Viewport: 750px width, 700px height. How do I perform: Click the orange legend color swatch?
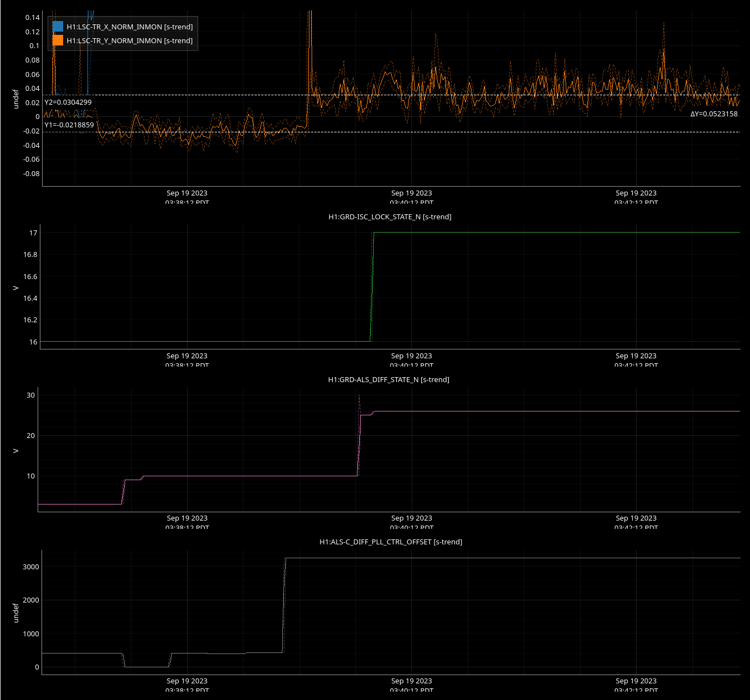[58, 40]
